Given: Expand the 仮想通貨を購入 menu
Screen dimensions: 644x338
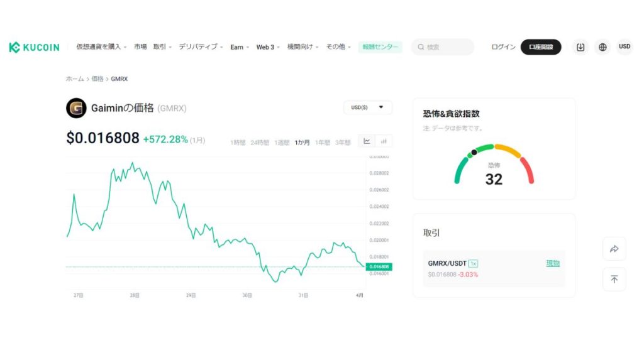Looking at the screenshot, I should [101, 47].
